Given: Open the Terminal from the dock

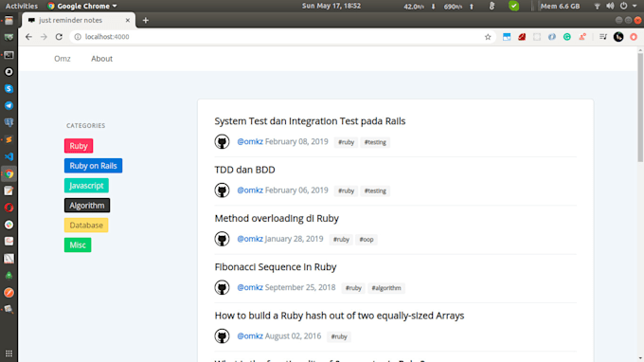Looking at the screenshot, I should coord(9,55).
